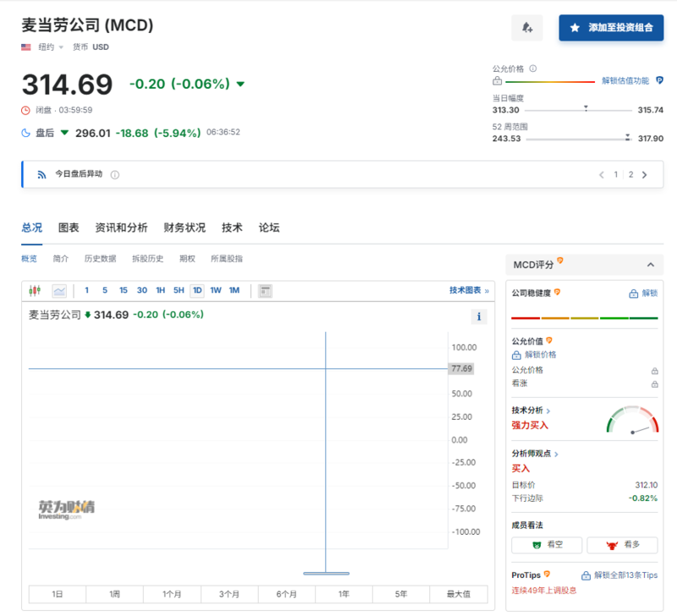Set chart interval to 5 minutes
Image resolution: width=677 pixels, height=616 pixels.
pos(105,290)
